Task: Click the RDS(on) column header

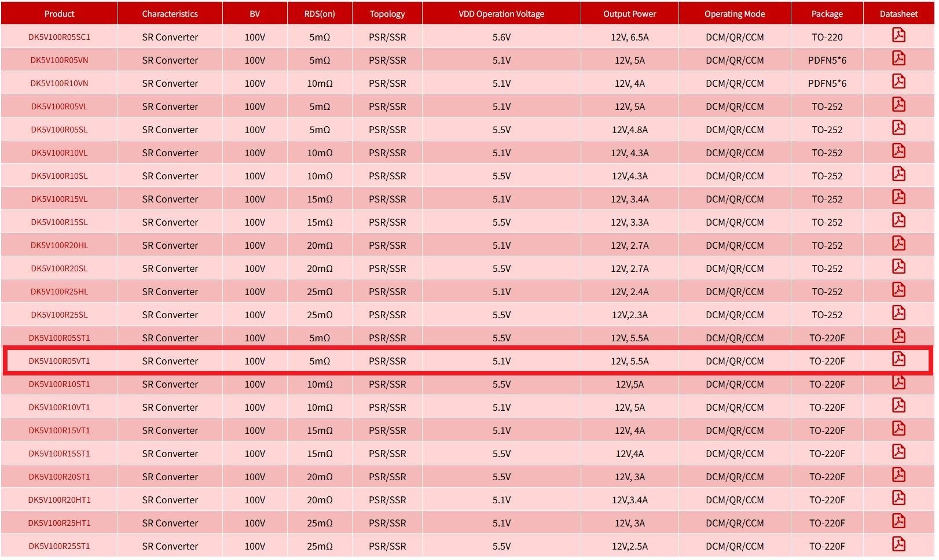Action: coord(320,14)
